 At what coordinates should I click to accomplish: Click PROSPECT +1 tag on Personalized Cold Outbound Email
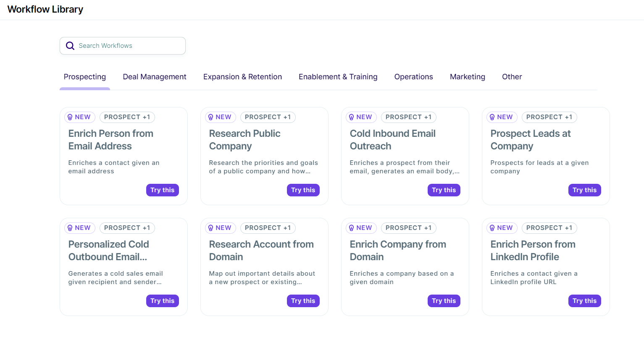point(127,228)
